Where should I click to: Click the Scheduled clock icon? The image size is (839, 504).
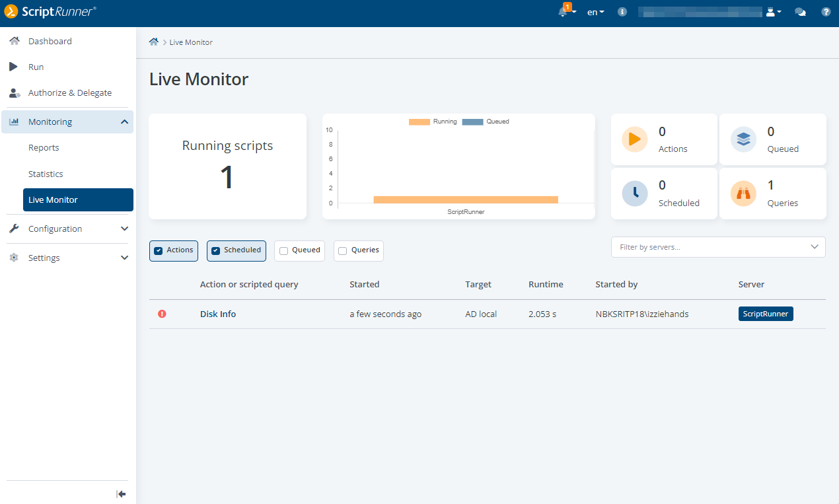point(635,194)
